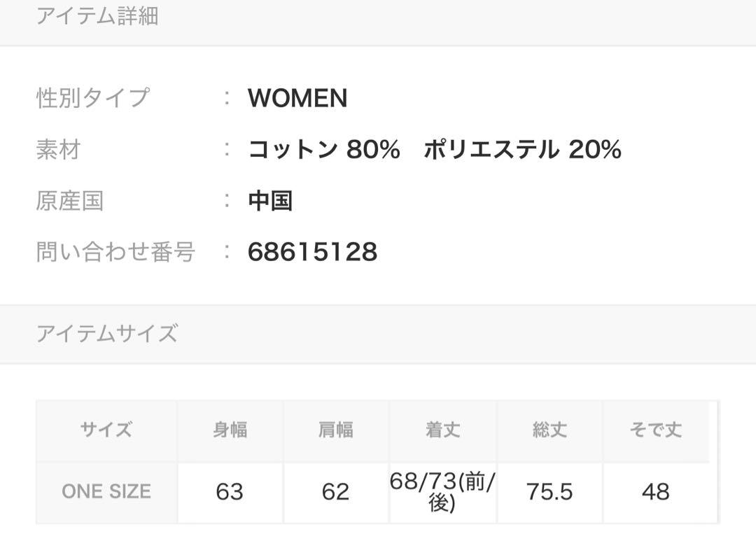Select the そで丈 column header
The width and height of the screenshot is (756, 555).
pyautogui.click(x=655, y=430)
